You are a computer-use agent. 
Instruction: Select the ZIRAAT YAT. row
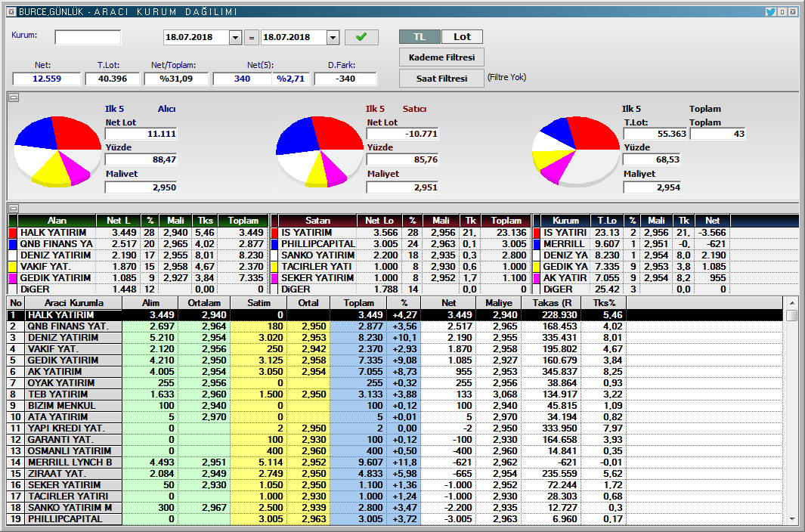tap(395, 473)
